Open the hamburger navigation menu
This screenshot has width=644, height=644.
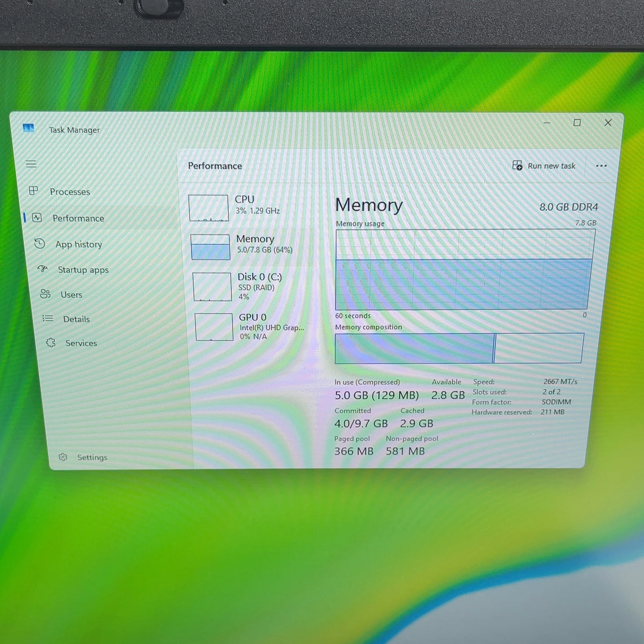(31, 164)
